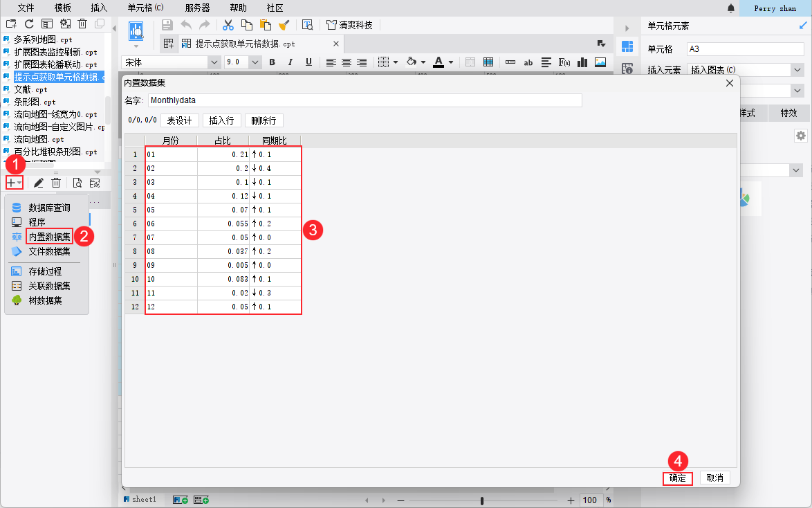Click the 插入行 button
Viewport: 812px width, 508px height.
tap(221, 121)
